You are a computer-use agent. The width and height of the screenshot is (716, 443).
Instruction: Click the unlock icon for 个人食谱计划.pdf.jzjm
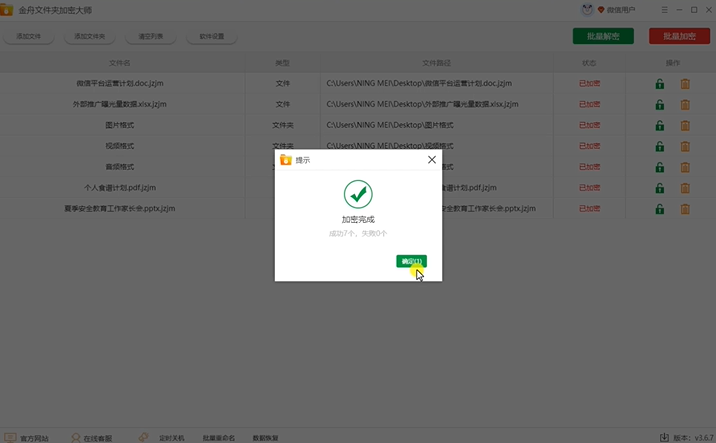pos(659,188)
